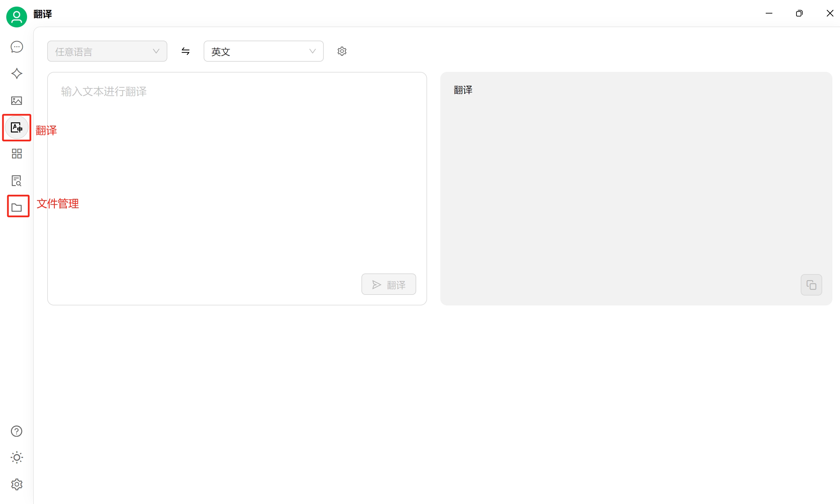The height and width of the screenshot is (504, 840).
Task: Open the chat assistant sidebar icon
Action: [17, 47]
